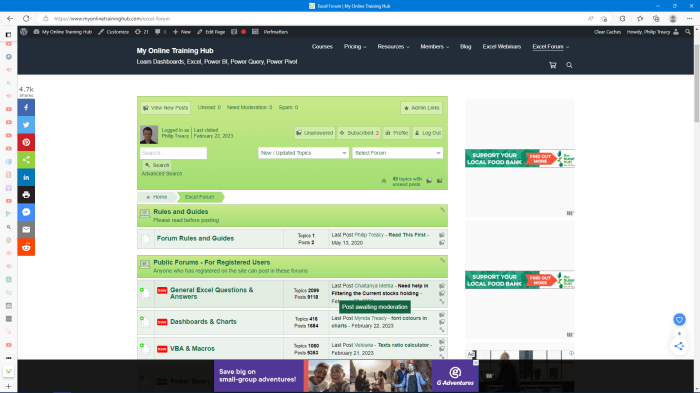Viewport: 700px width, 393px height.
Task: Expand Excel Forum menu
Action: (x=550, y=46)
